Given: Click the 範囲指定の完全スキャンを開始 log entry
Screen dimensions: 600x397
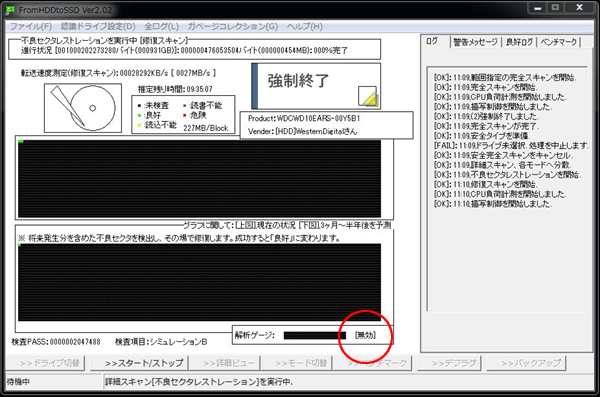Looking at the screenshot, I should coord(505,78).
